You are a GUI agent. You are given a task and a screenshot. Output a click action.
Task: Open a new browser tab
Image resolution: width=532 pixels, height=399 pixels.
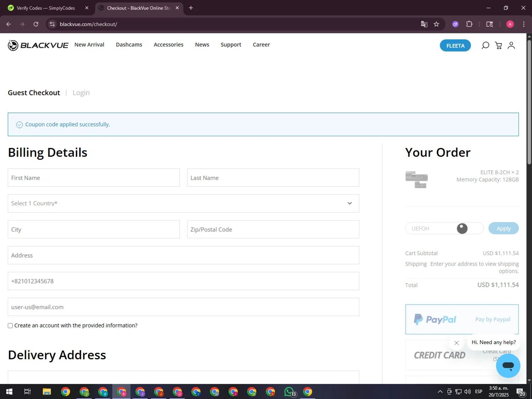[x=191, y=8]
